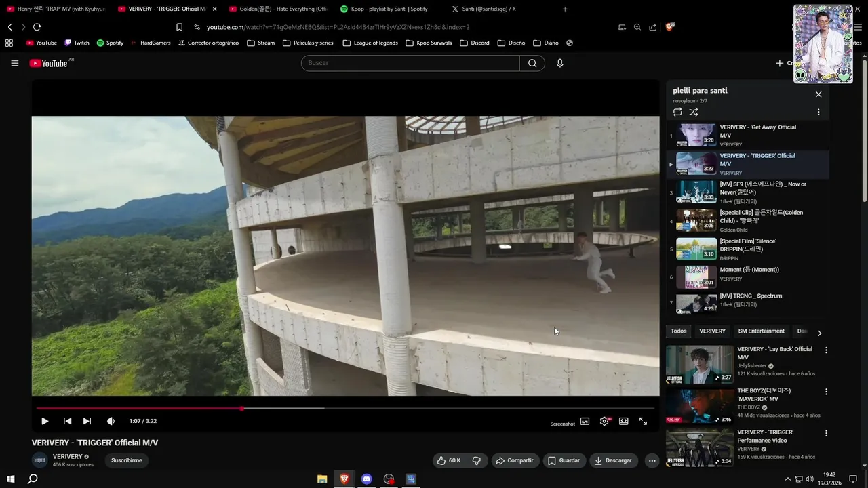This screenshot has width=868, height=488.
Task: Toggle playlist loop
Action: coord(677,112)
